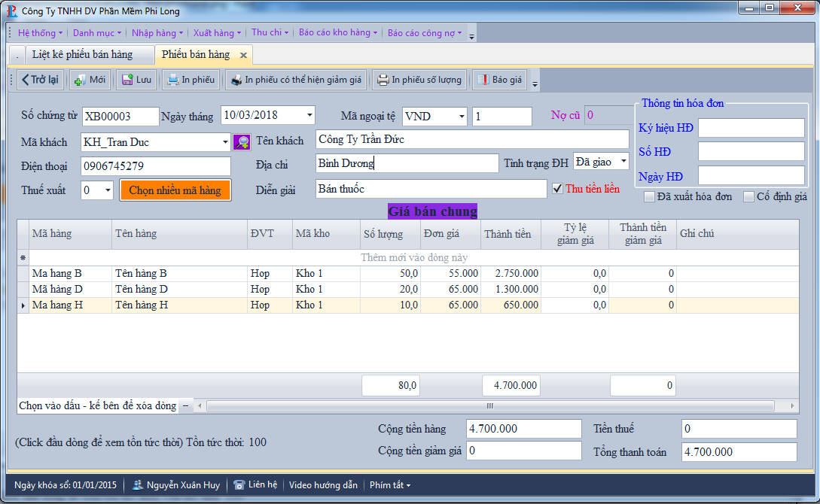Click the Mã hàng column header
The width and height of the screenshot is (820, 504).
coord(71,234)
